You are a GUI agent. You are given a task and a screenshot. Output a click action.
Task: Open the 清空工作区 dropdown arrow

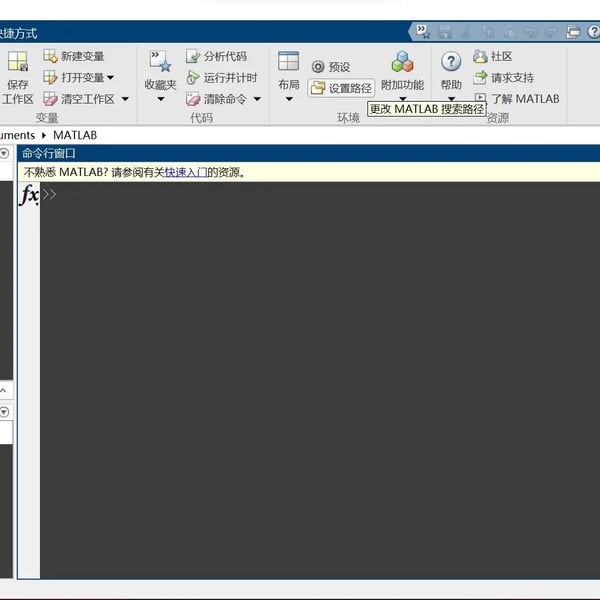coord(125,99)
